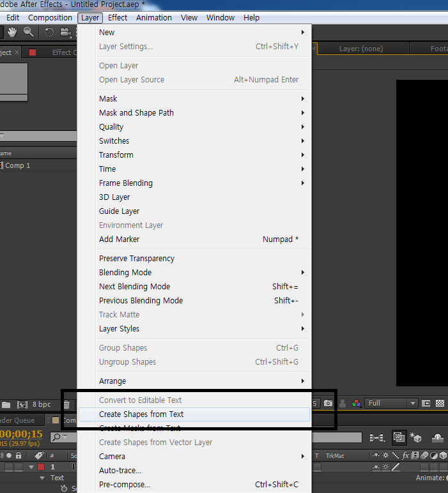
Task: Switch to the Layer: (none) tab
Action: (361, 49)
